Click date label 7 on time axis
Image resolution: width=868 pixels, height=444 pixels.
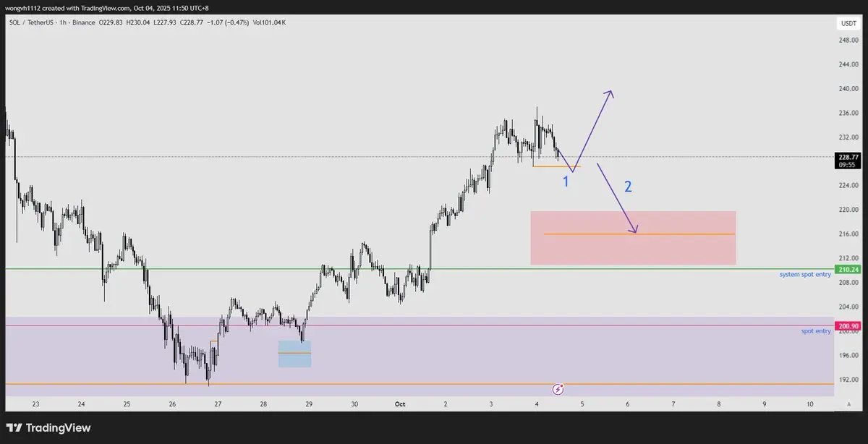pos(673,404)
